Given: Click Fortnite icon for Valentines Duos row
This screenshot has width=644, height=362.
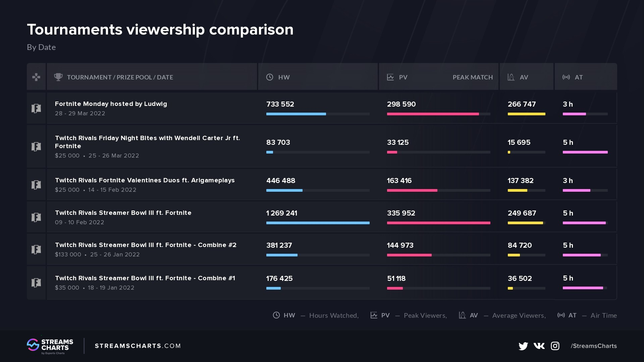Looking at the screenshot, I should 36,185.
